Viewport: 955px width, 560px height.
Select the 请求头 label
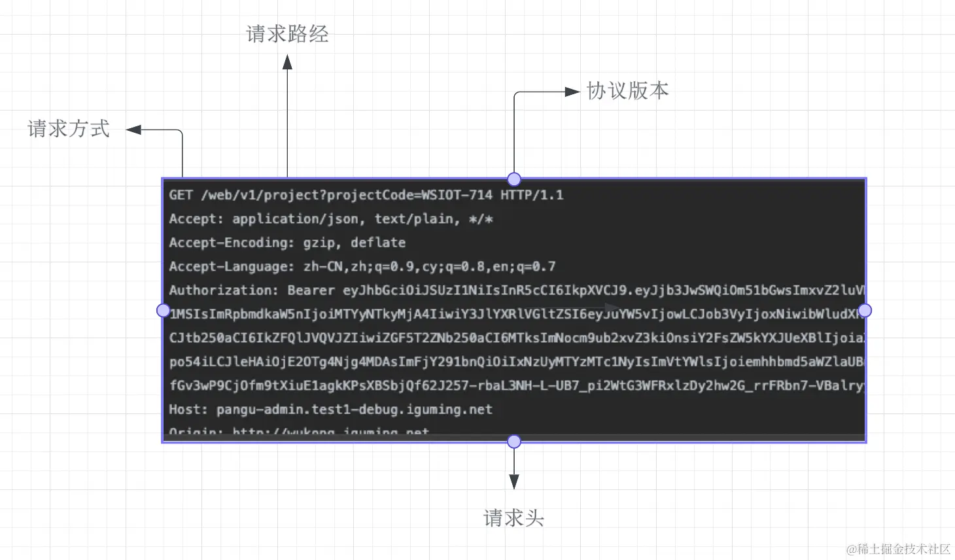tap(513, 518)
